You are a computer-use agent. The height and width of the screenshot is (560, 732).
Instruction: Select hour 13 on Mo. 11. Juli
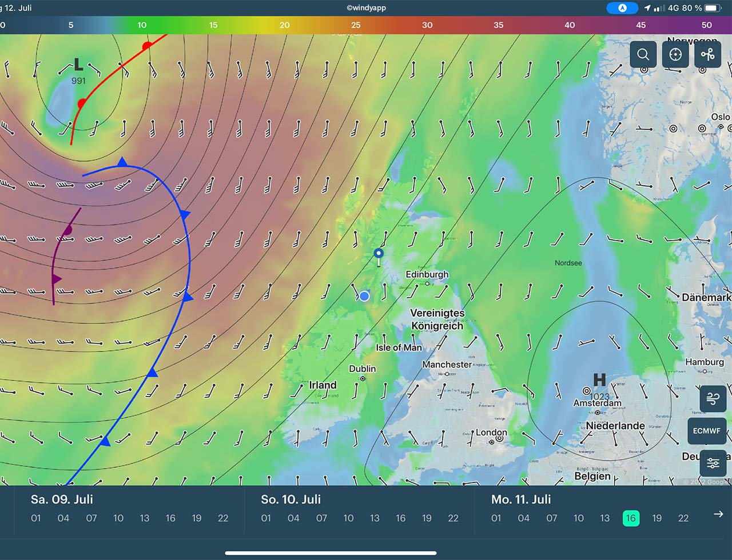coord(605,518)
